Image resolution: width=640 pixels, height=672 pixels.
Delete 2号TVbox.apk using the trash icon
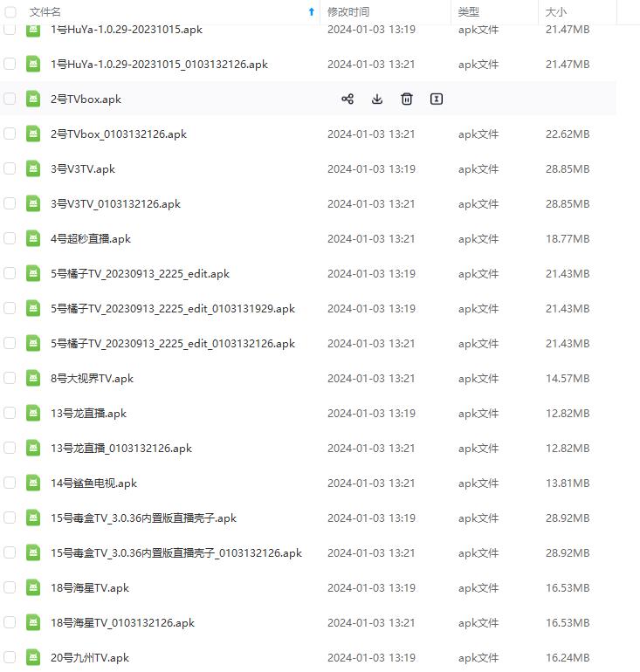406,99
